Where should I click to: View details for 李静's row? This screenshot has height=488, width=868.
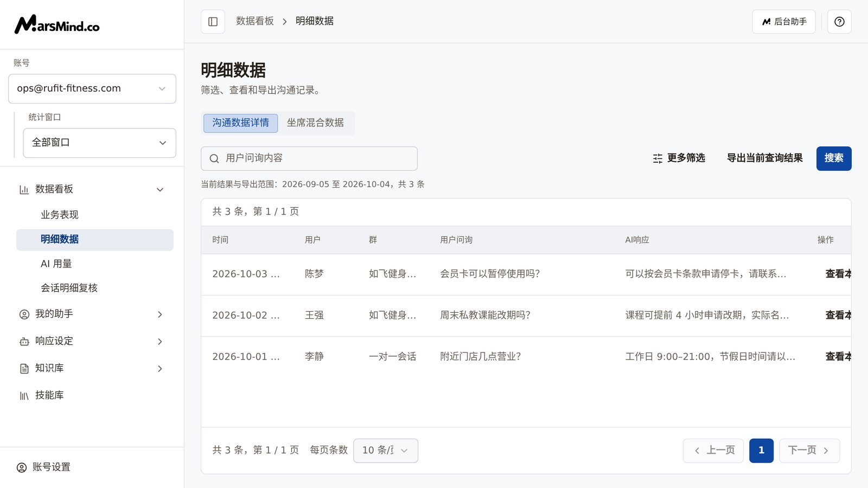tap(838, 357)
